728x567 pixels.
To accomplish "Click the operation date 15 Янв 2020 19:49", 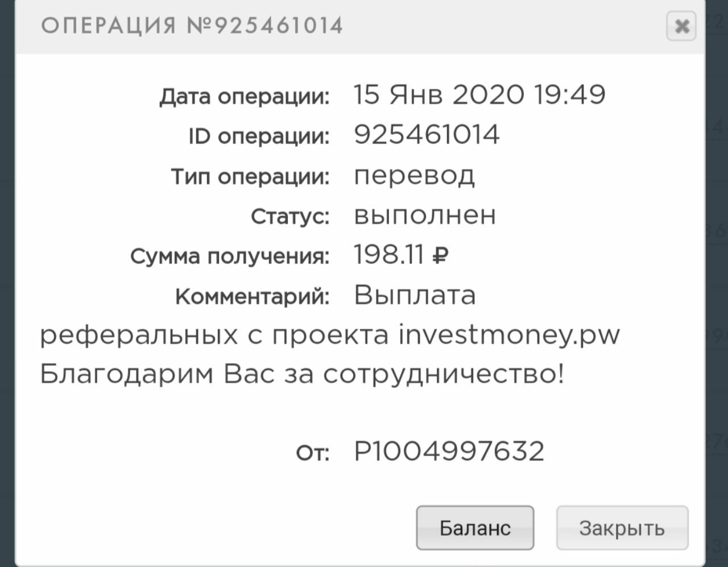I will coord(479,94).
